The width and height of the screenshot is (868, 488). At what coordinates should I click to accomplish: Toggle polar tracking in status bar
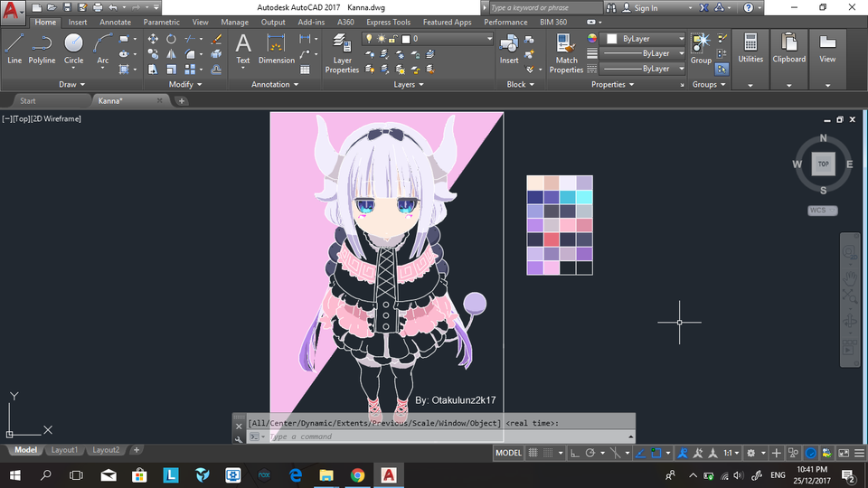click(590, 453)
